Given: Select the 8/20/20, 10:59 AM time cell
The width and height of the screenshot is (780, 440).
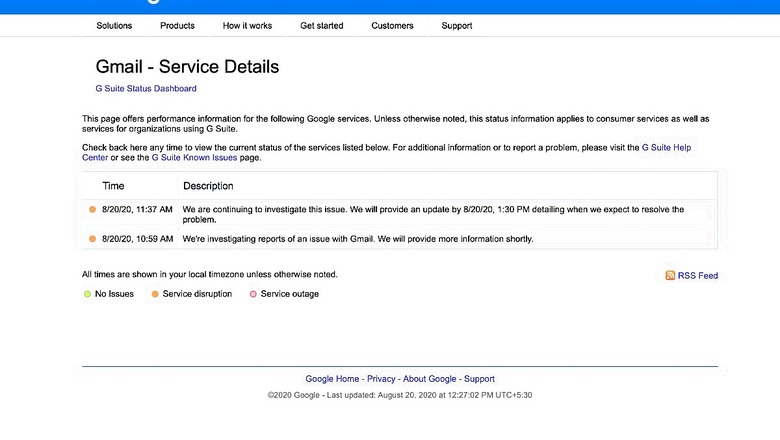Looking at the screenshot, I should tap(138, 239).
